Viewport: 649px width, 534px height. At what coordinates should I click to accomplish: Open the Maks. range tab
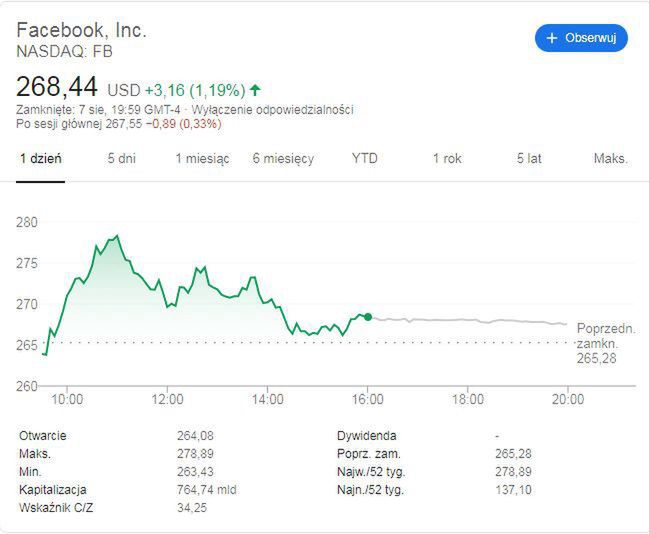tap(610, 159)
